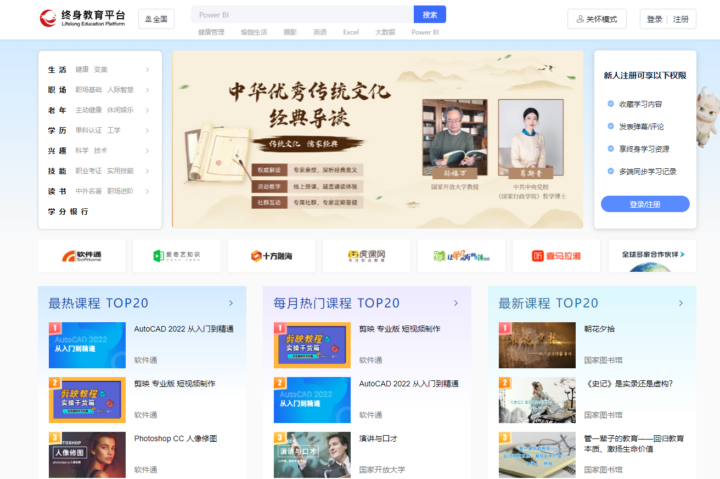Screen dimensions: 720x479
Task: Click the 摄影 hot search tag
Action: pyautogui.click(x=290, y=32)
